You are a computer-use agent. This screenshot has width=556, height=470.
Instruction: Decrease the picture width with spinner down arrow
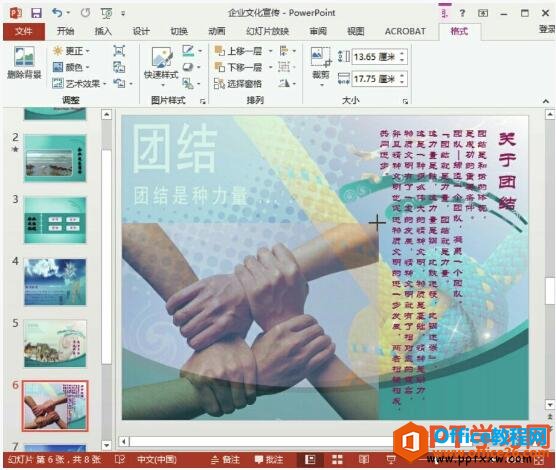click(402, 82)
